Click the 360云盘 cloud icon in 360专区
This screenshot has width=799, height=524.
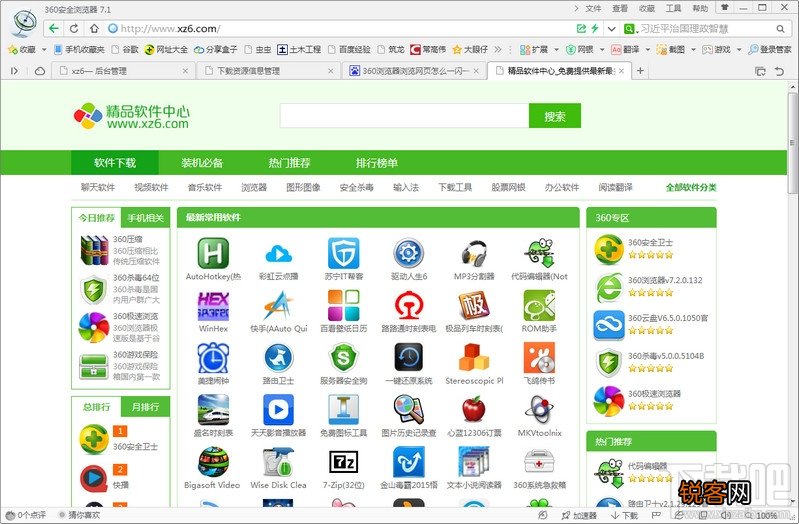(x=608, y=325)
